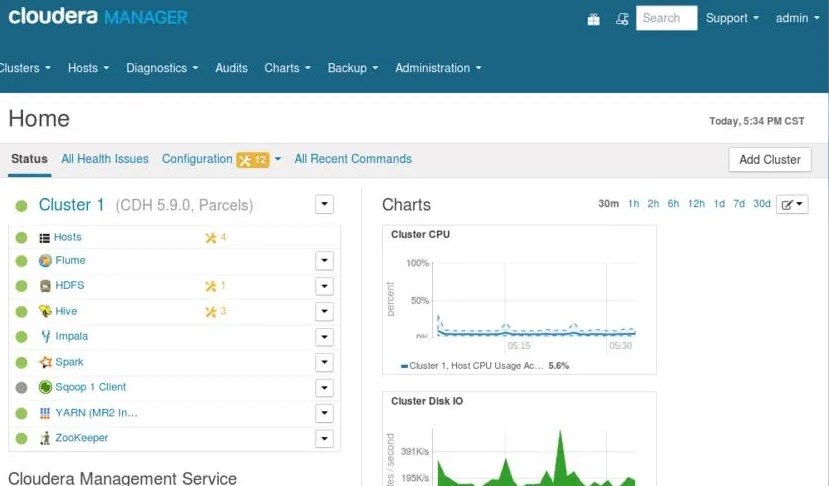Click the Hosts configuration wrench icon
Screen dimensions: 829x486
tap(211, 237)
